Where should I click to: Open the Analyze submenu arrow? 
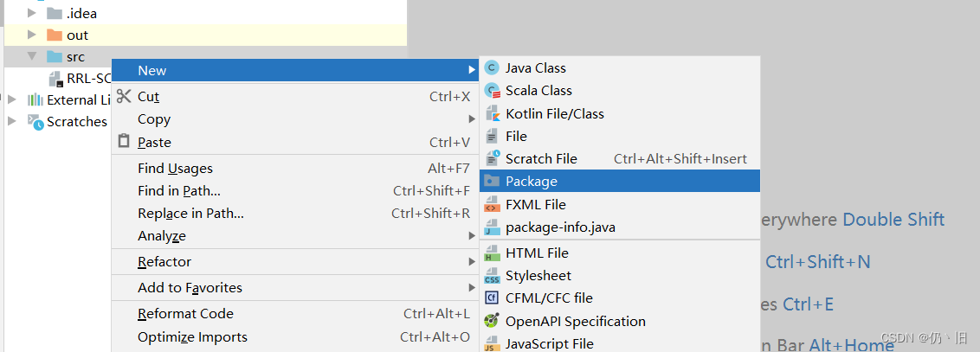click(472, 236)
